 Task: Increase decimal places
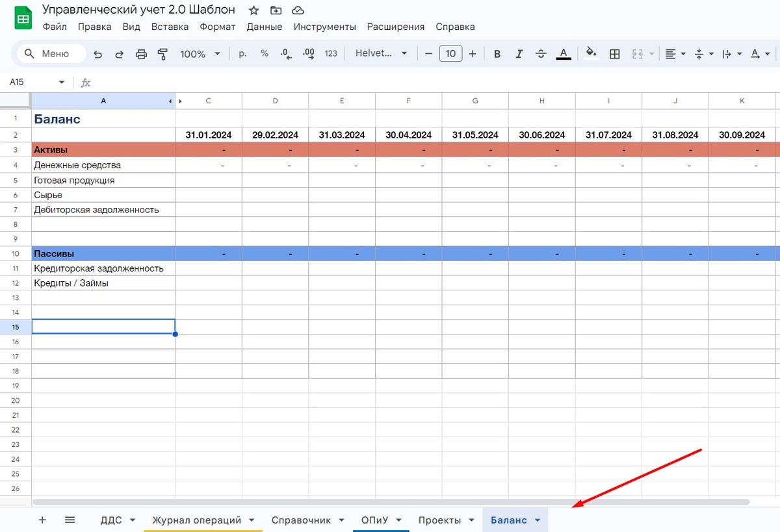tap(308, 54)
